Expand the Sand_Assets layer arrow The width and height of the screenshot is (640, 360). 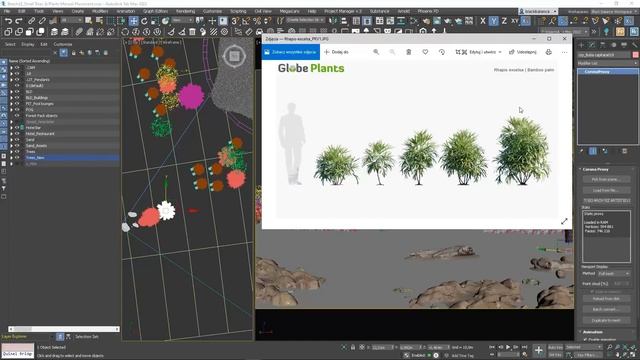click(11, 145)
